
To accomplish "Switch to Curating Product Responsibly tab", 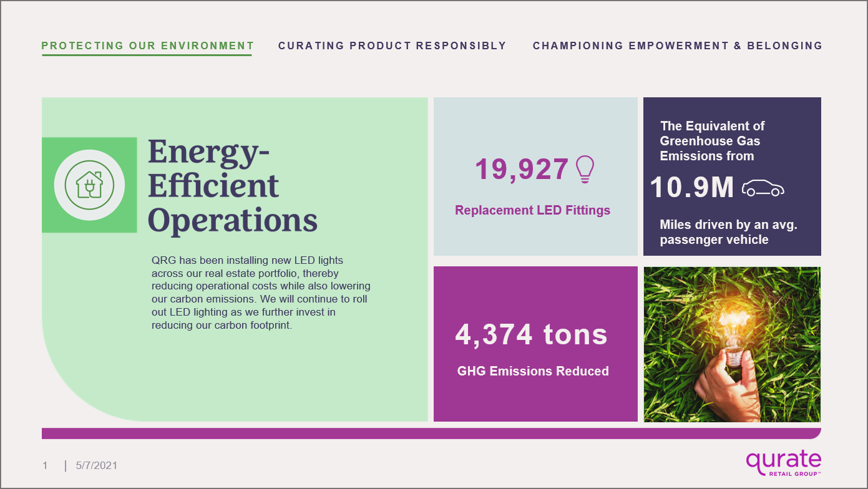I will (x=392, y=46).
